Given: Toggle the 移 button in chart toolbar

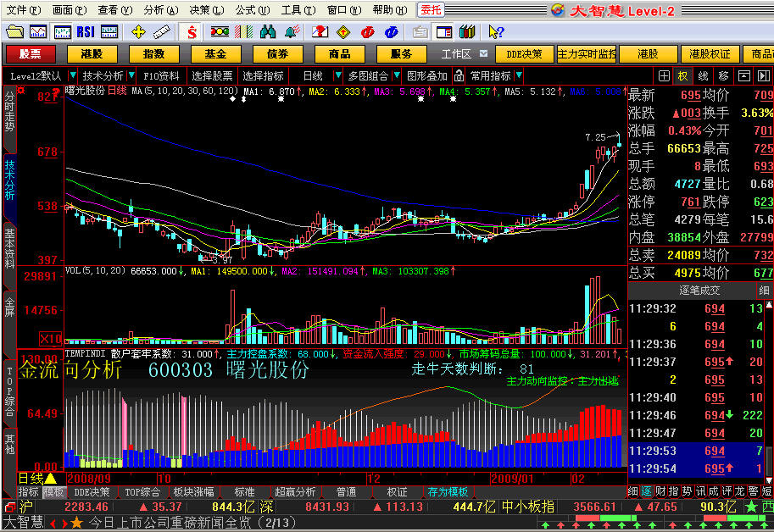Looking at the screenshot, I should pyautogui.click(x=724, y=76).
